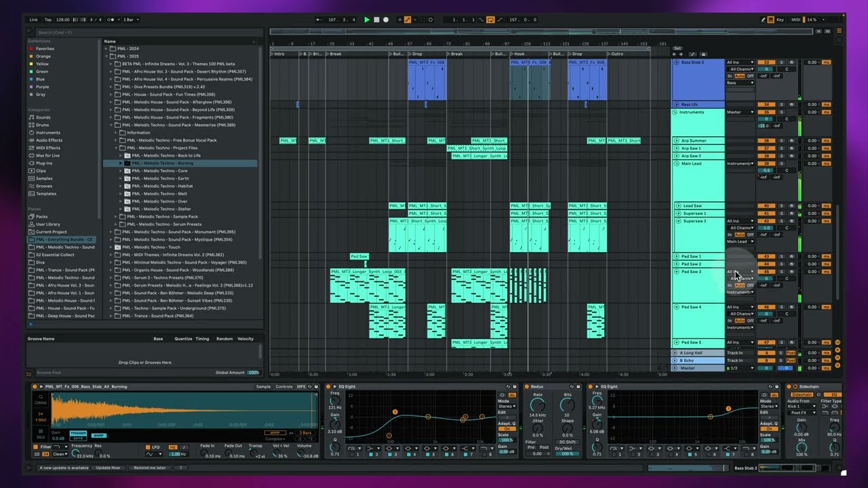Set Bass Stab 2 monitor to In
Screen dimensions: 868x488
point(730,76)
